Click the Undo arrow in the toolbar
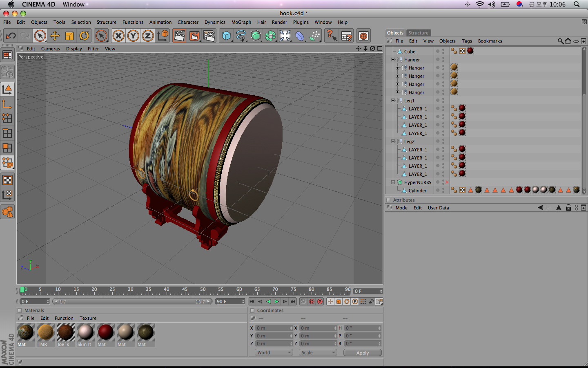The image size is (588, 368). (x=11, y=36)
